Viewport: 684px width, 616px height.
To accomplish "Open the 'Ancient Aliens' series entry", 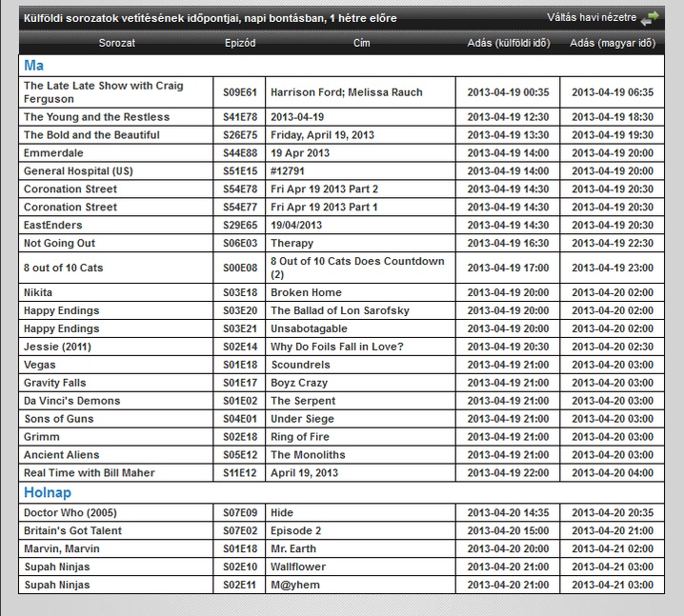I will [x=62, y=455].
